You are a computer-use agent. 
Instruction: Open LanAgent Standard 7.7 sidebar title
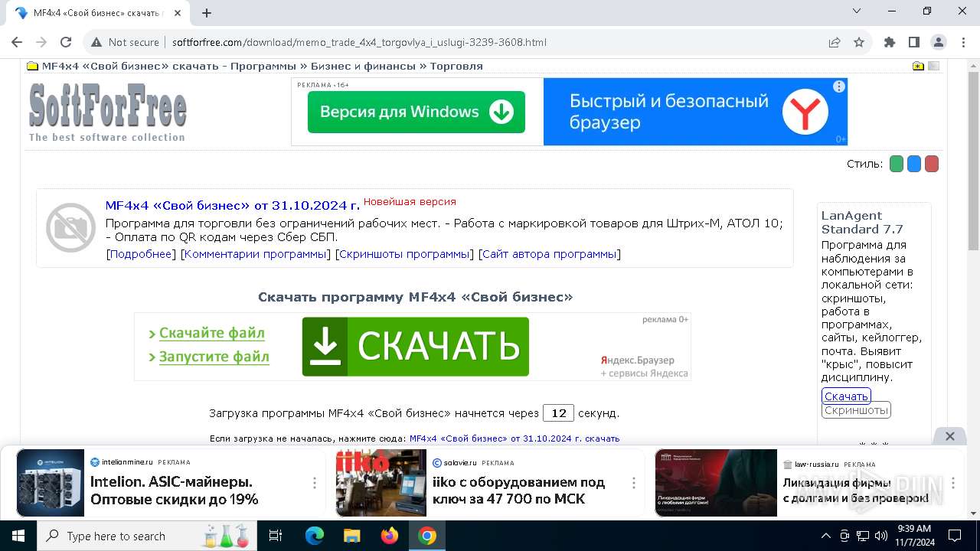[x=862, y=222]
